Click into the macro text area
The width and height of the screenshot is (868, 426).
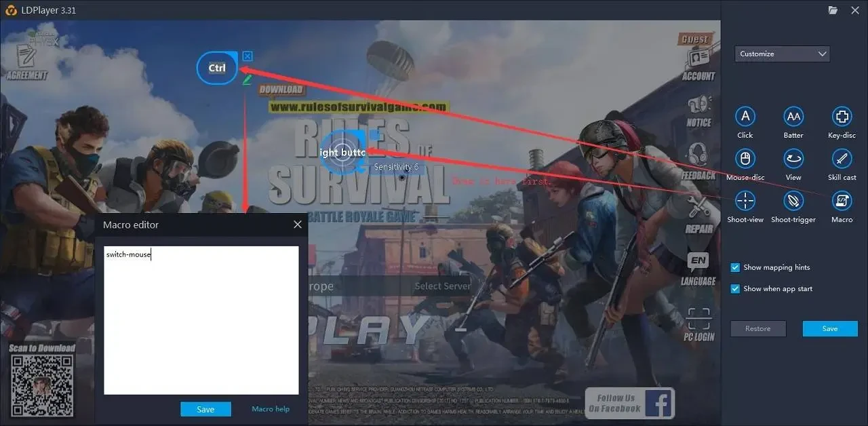201,320
